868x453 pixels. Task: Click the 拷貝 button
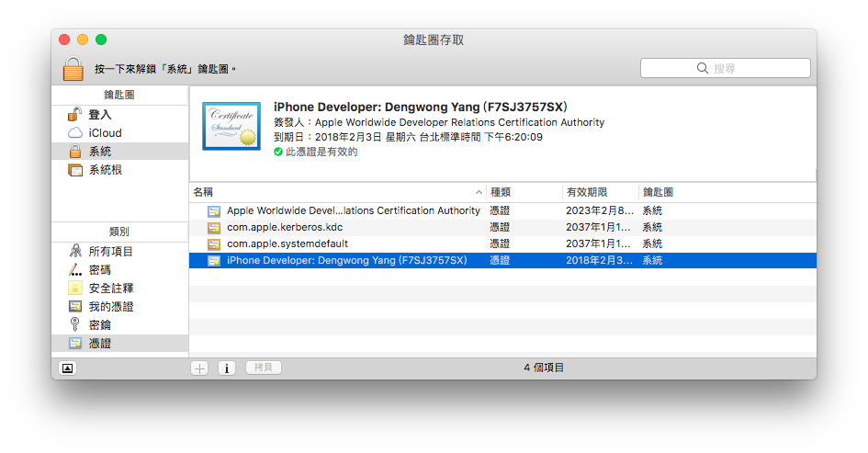264,368
